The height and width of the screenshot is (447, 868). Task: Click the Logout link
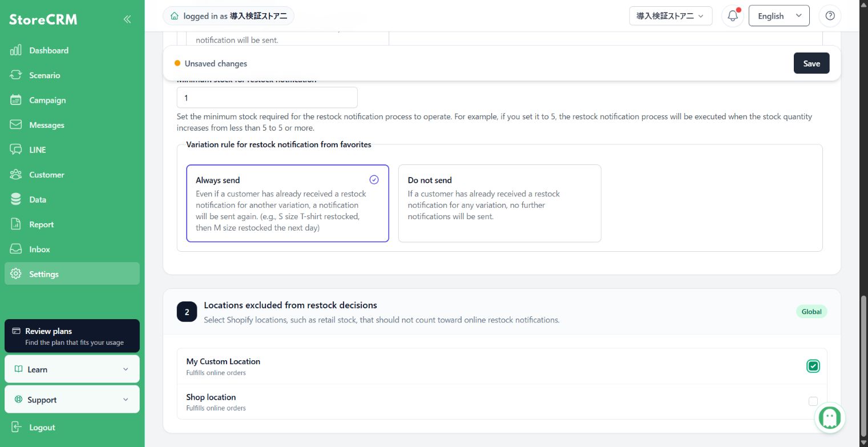42,428
